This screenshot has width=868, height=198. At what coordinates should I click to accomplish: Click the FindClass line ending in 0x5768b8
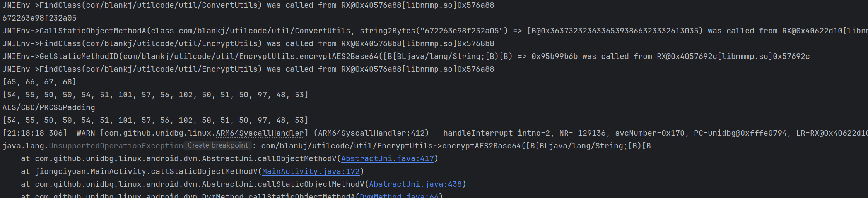248,43
